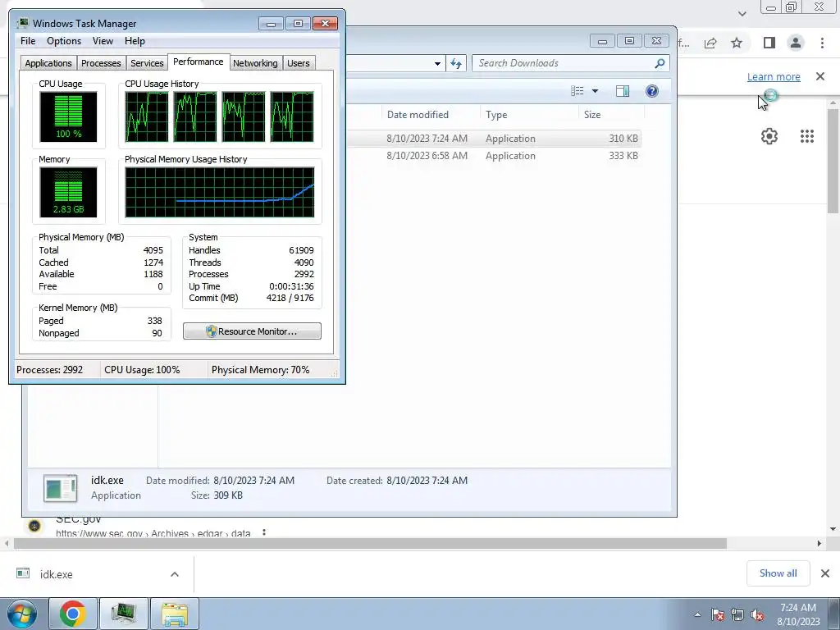The height and width of the screenshot is (630, 840).
Task: Sort by Type column header
Action: (x=496, y=115)
